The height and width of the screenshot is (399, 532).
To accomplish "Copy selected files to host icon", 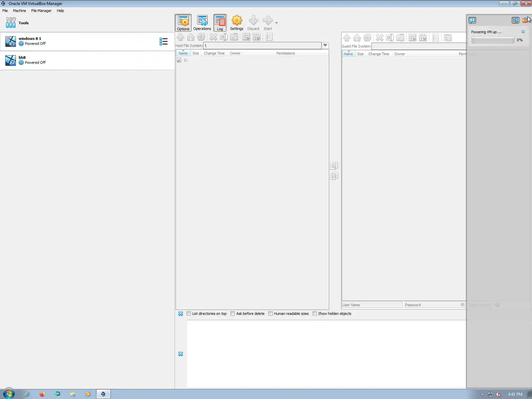I will tap(334, 166).
